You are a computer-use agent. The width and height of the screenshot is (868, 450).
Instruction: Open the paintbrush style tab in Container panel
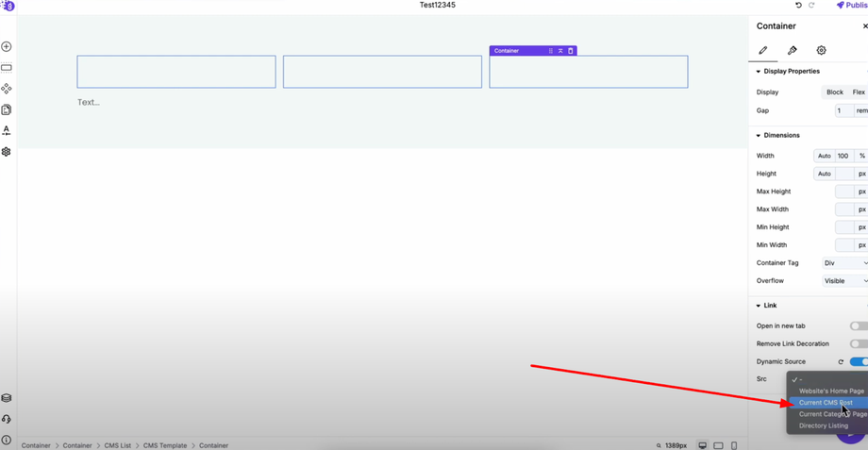point(793,50)
